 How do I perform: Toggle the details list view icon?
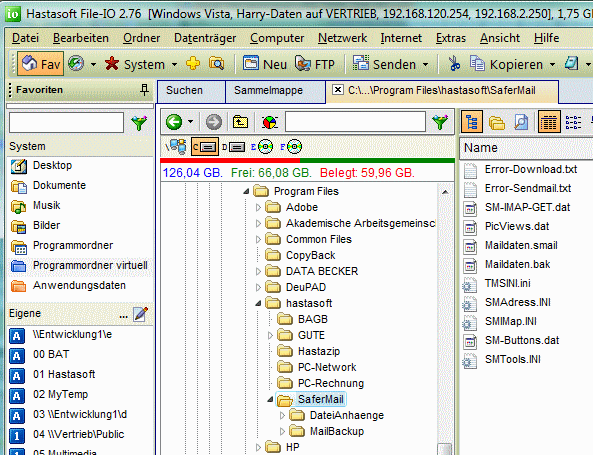[549, 122]
